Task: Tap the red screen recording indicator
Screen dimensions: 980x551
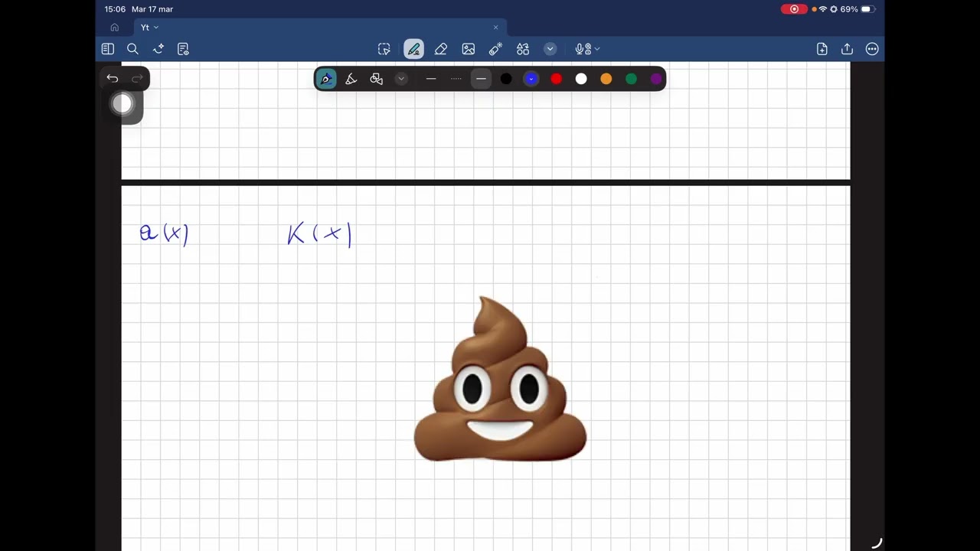Action: pos(794,9)
